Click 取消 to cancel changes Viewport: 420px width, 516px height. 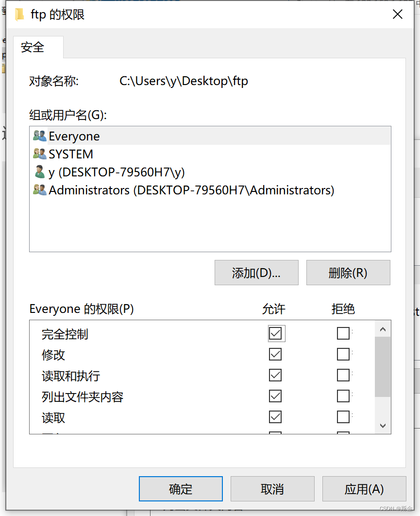pos(272,489)
